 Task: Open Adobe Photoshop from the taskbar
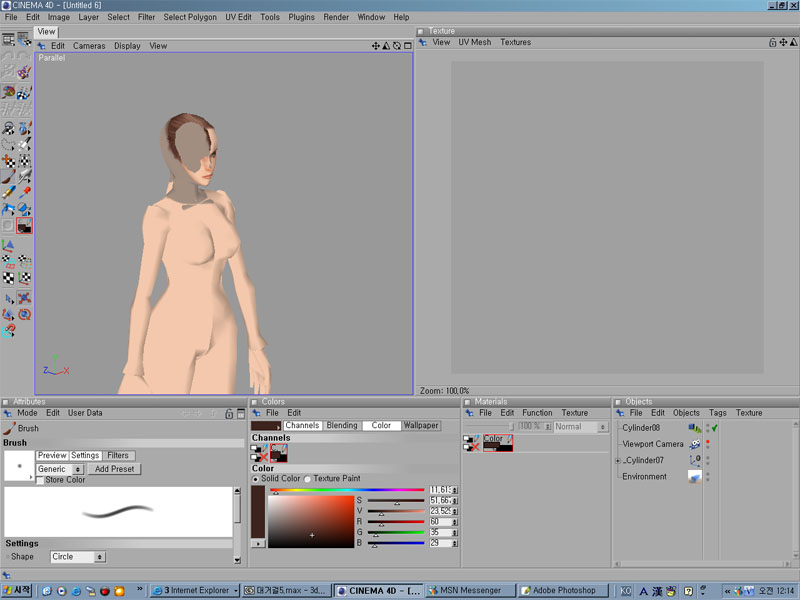click(x=563, y=590)
